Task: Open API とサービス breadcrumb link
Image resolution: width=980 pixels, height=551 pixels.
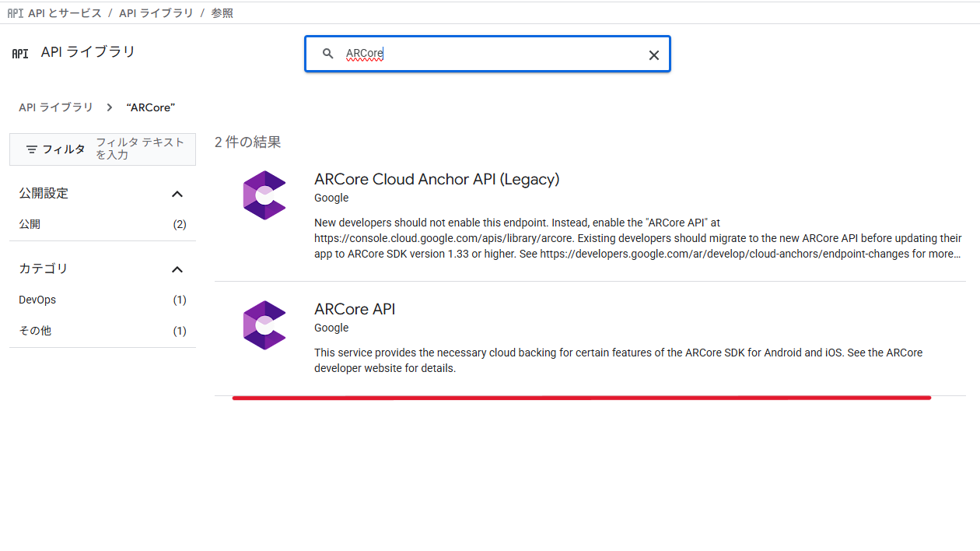Action: click(65, 13)
